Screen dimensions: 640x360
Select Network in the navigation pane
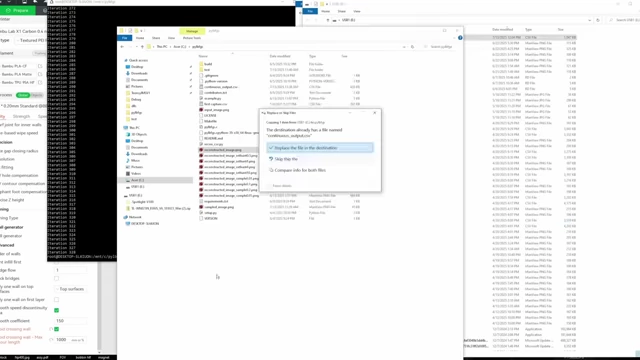click(135, 217)
